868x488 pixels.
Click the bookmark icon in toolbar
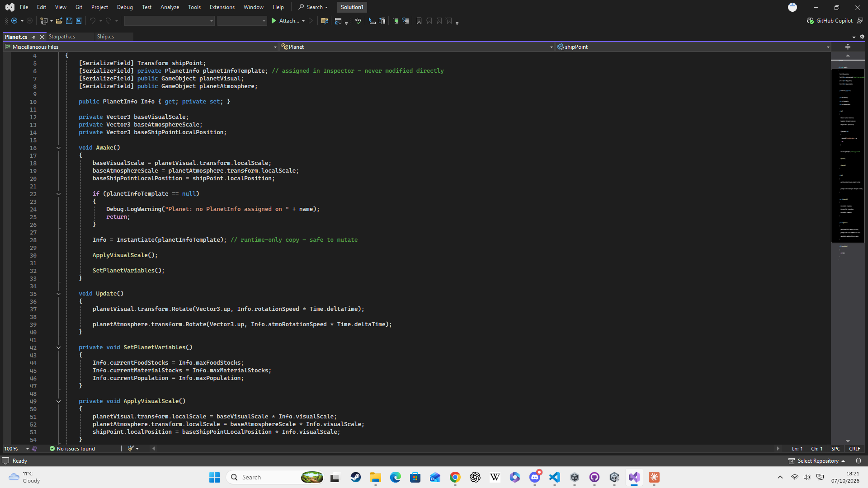pos(419,21)
